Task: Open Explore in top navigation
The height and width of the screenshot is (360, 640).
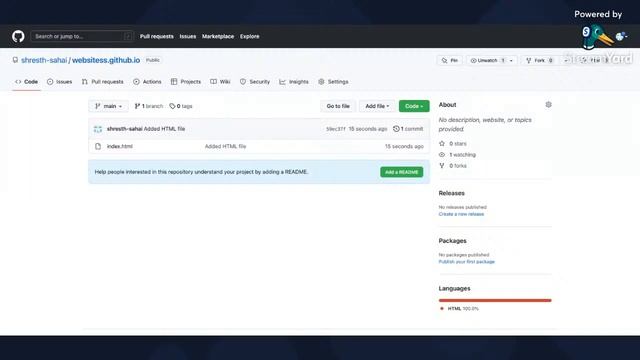Action: coord(249,36)
